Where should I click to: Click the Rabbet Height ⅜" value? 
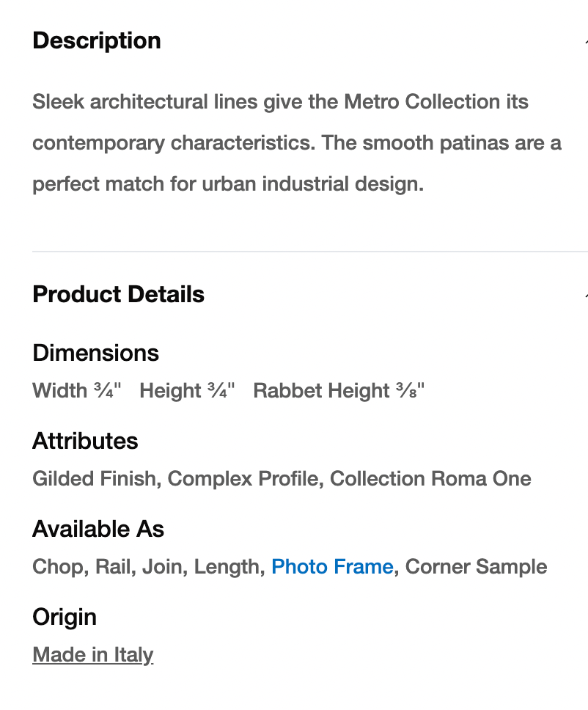pos(339,391)
